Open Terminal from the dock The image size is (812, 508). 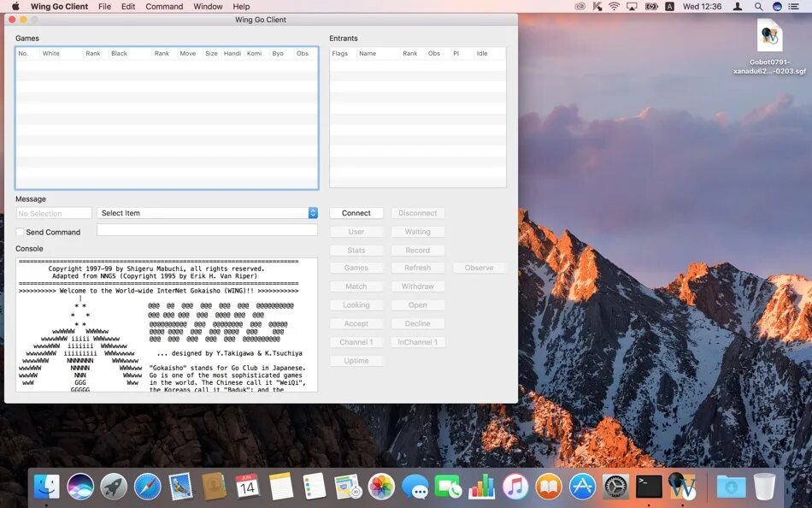(x=649, y=487)
